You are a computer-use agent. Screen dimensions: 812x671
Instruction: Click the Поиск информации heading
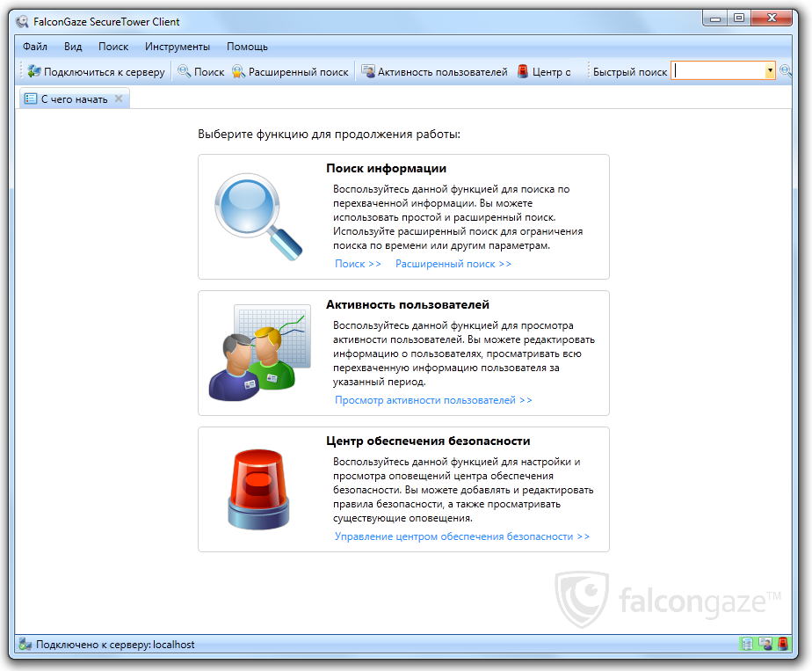point(387,168)
